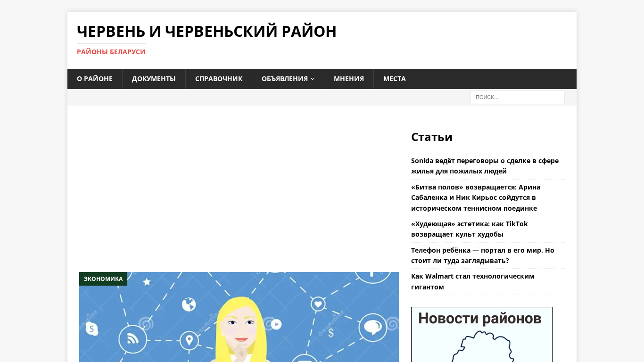The image size is (644, 362).
Task: Focus the Поиск search field
Action: pyautogui.click(x=518, y=97)
